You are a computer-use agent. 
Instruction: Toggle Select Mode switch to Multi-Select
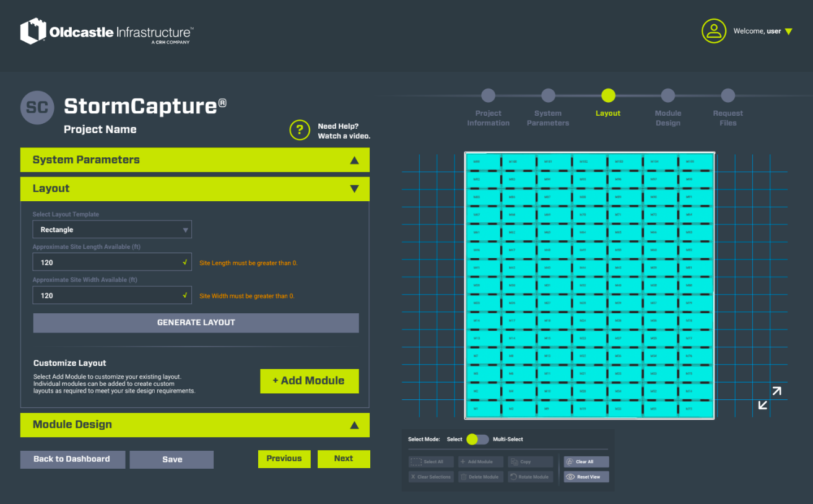(x=477, y=440)
